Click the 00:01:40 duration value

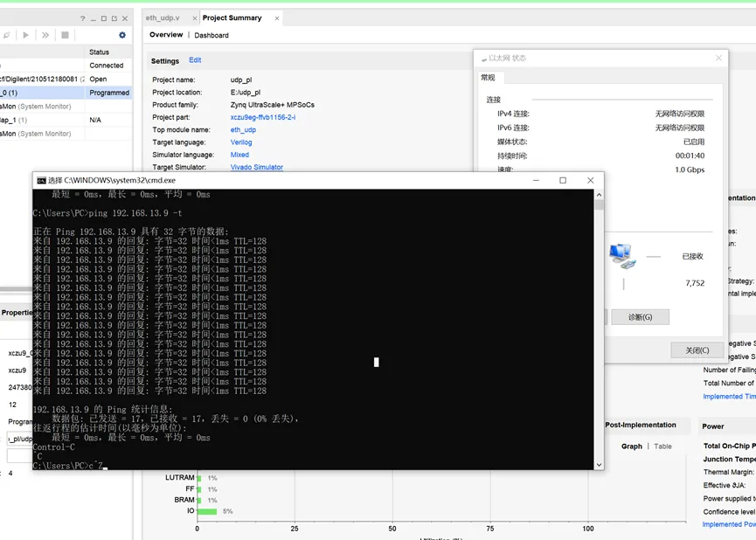pyautogui.click(x=690, y=156)
